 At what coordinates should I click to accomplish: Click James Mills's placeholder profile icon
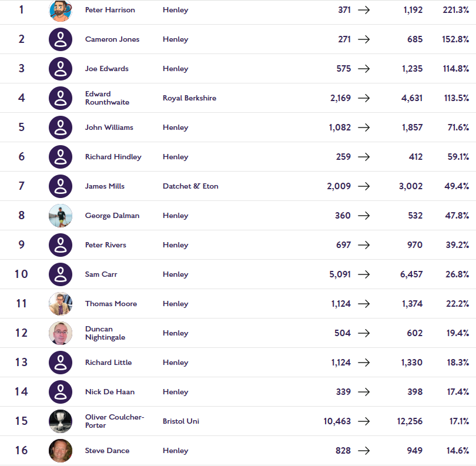(61, 186)
